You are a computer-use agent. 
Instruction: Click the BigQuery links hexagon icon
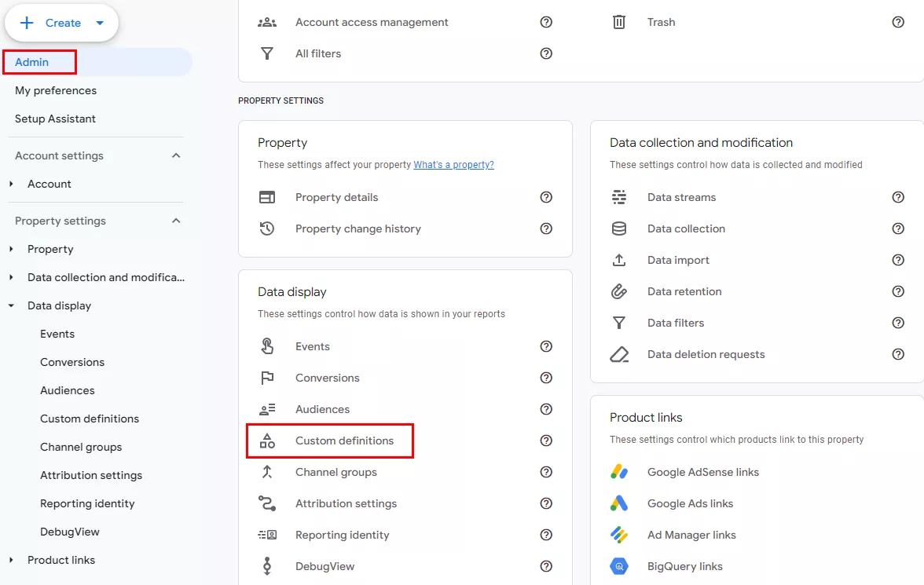(x=619, y=567)
